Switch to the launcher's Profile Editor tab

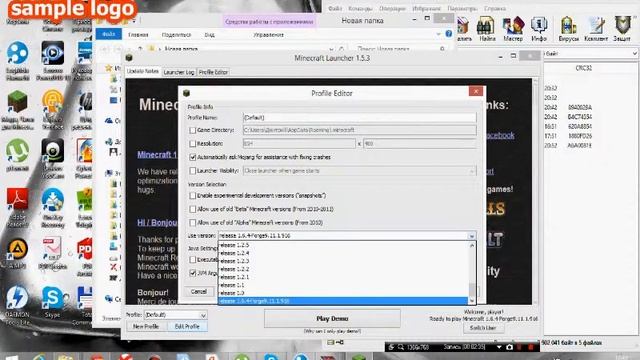[x=213, y=72]
